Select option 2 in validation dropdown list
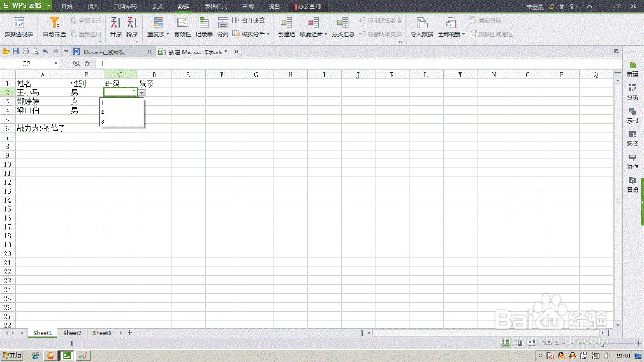Screen dimensions: 644x362 (122, 112)
